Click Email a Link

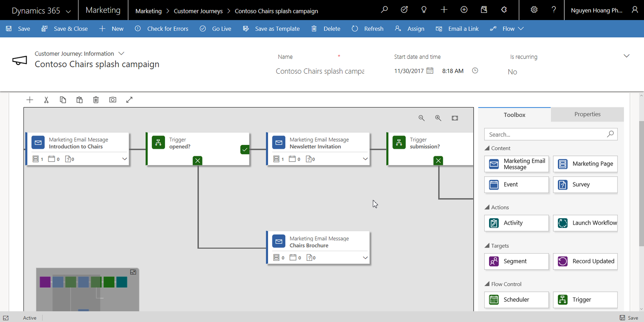(x=457, y=29)
